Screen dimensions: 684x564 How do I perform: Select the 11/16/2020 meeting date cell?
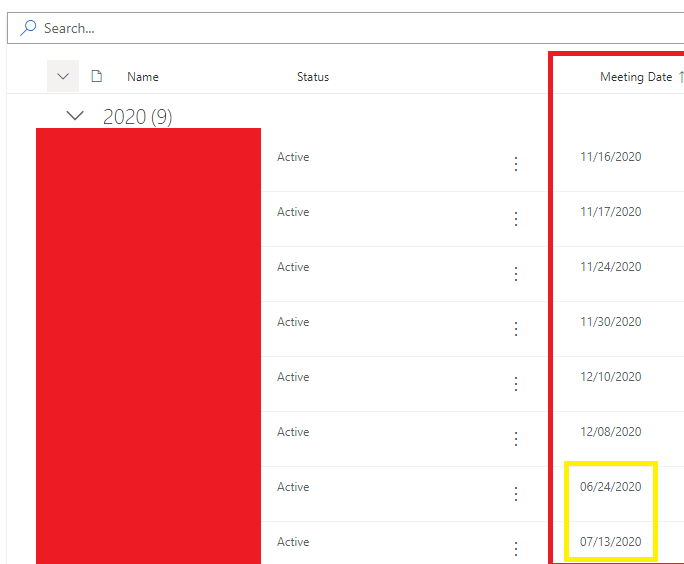tap(610, 157)
